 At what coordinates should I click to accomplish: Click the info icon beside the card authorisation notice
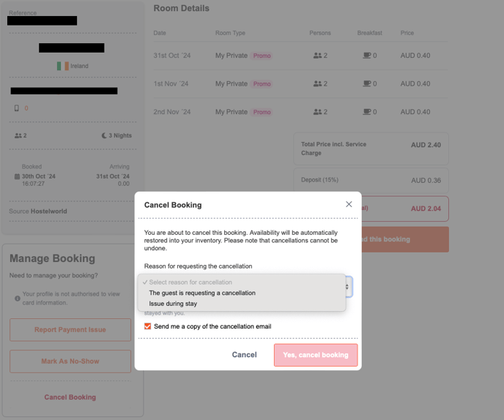click(18, 299)
